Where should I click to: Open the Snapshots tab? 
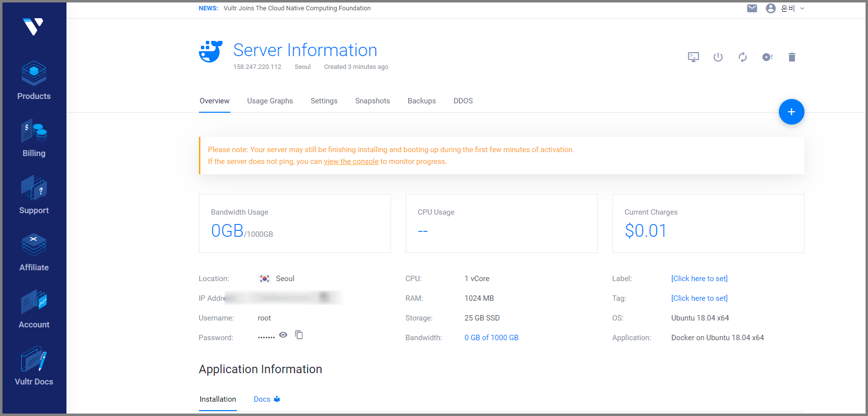(372, 101)
